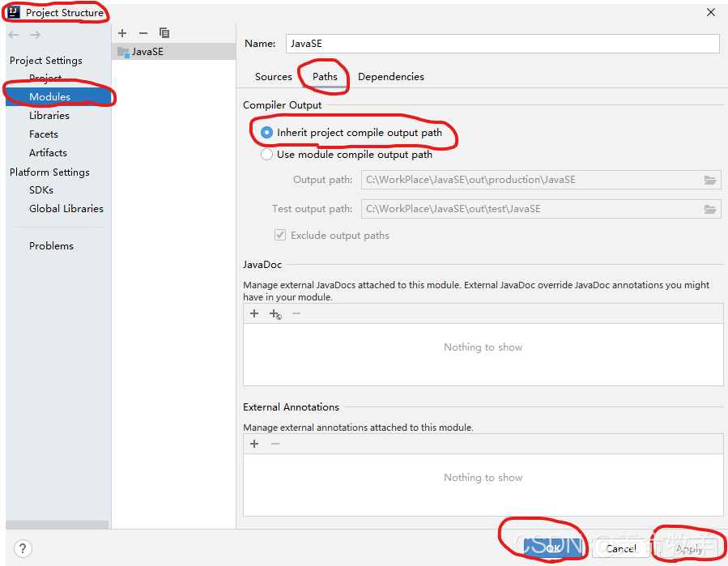728x566 pixels.
Task: Add JavaDoc URL with globe-plus icon
Action: [x=275, y=314]
